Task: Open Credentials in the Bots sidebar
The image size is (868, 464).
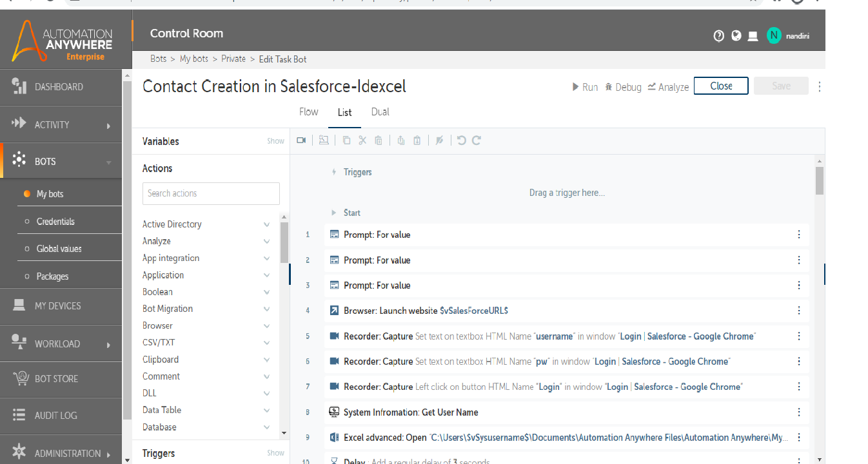Action: 55,222
